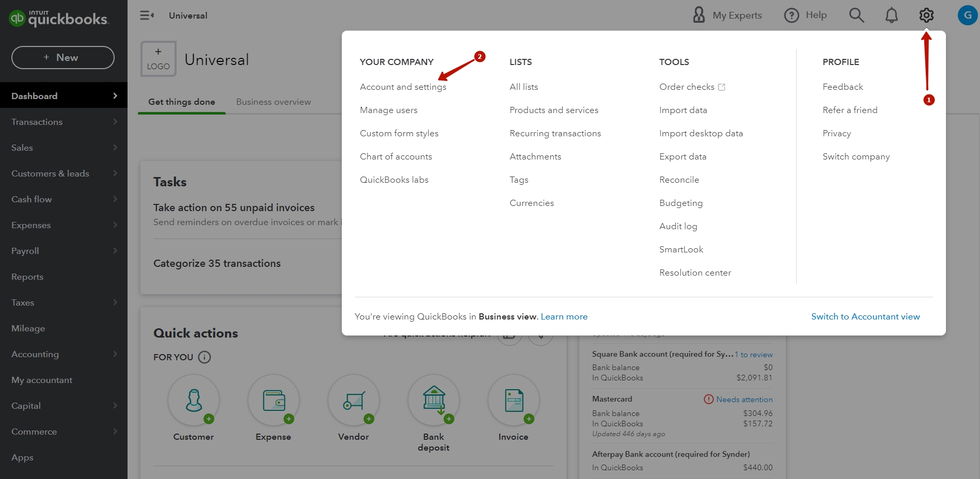Expand the Transactions sidebar chevron

(x=115, y=122)
